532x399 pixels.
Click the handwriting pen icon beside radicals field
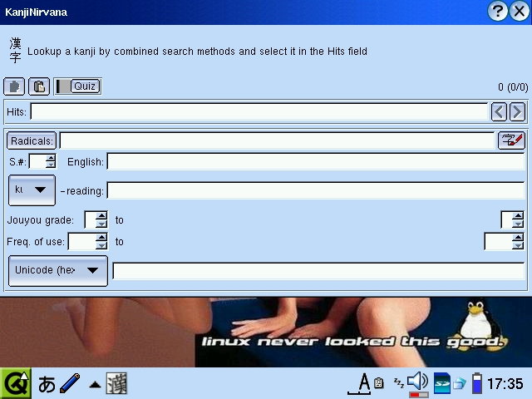(511, 140)
